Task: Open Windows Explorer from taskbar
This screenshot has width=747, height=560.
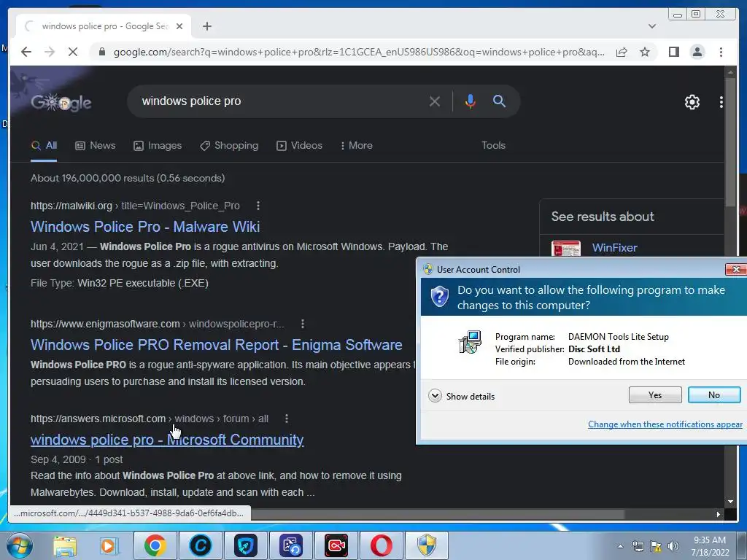Action: [x=65, y=545]
